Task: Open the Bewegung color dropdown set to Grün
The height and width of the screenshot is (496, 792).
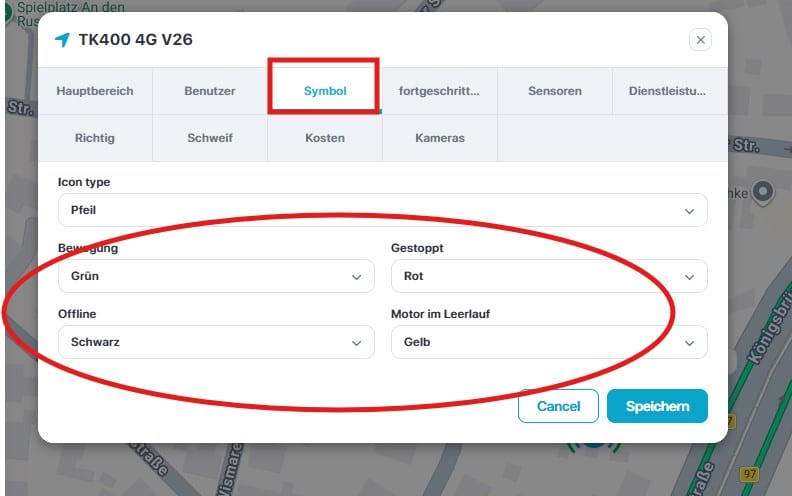Action: [216, 276]
